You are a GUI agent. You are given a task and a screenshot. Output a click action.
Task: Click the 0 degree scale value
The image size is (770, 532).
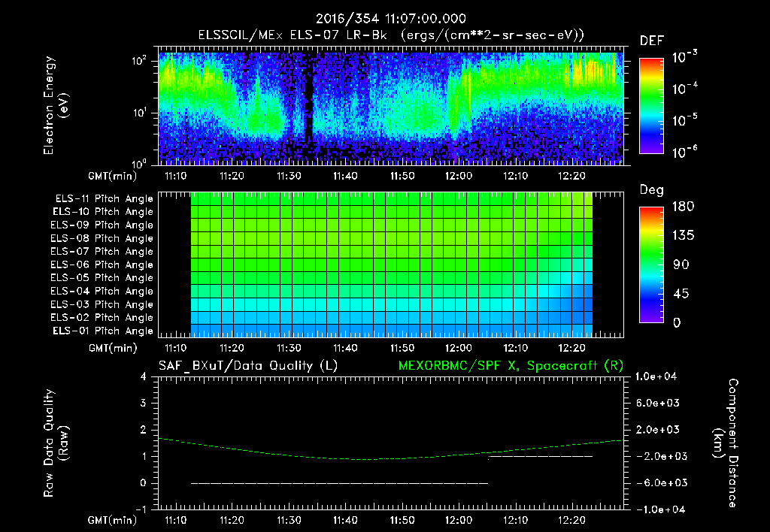678,322
